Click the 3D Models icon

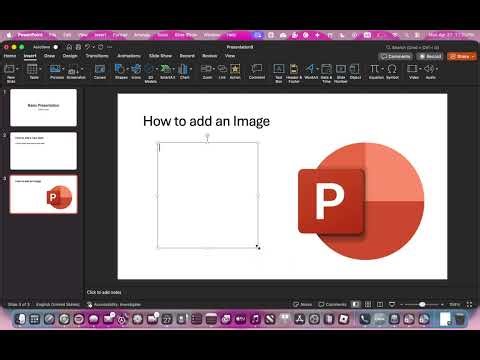[149, 69]
